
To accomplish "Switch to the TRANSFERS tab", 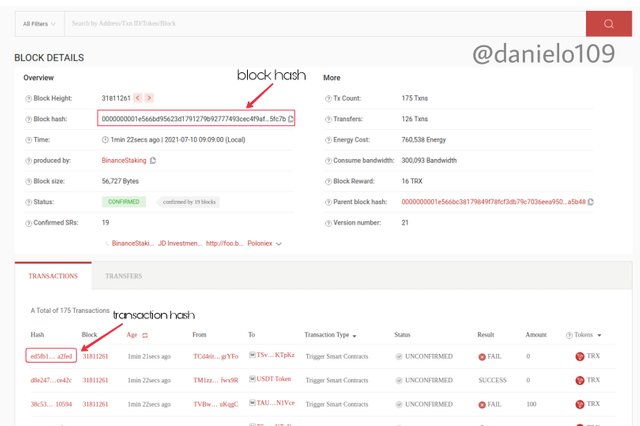I will point(124,276).
